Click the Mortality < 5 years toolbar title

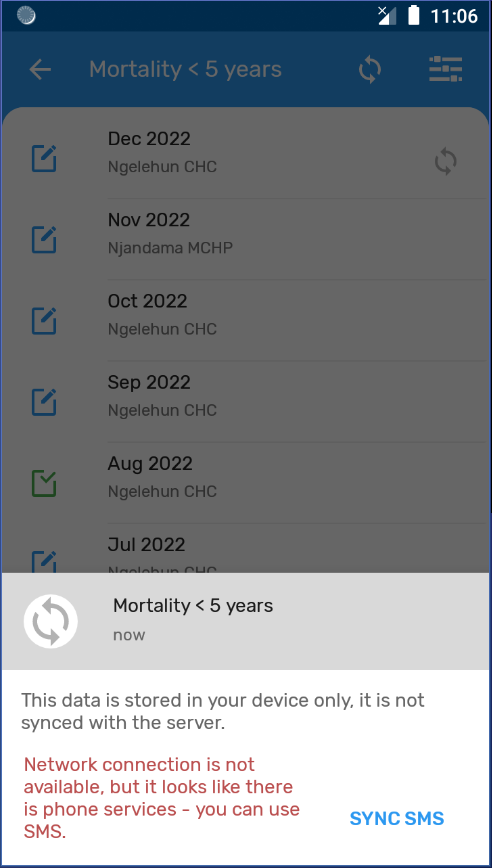[185, 70]
